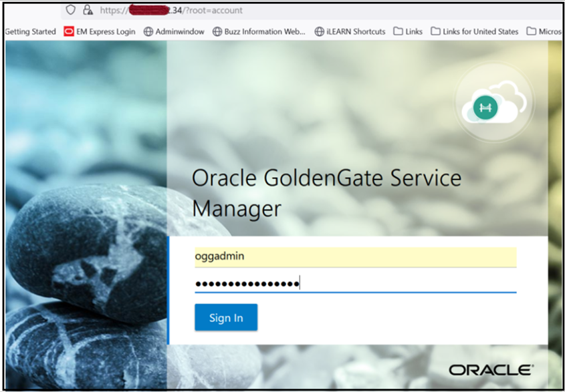Open the Buzz Information Web bookmark
This screenshot has height=392, width=565.
(x=259, y=31)
